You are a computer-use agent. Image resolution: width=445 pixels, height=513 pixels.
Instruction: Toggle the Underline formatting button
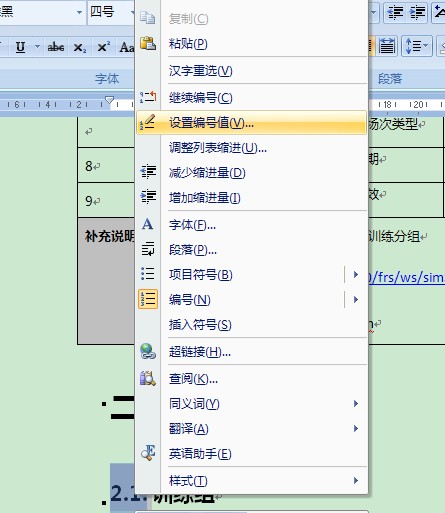point(20,47)
